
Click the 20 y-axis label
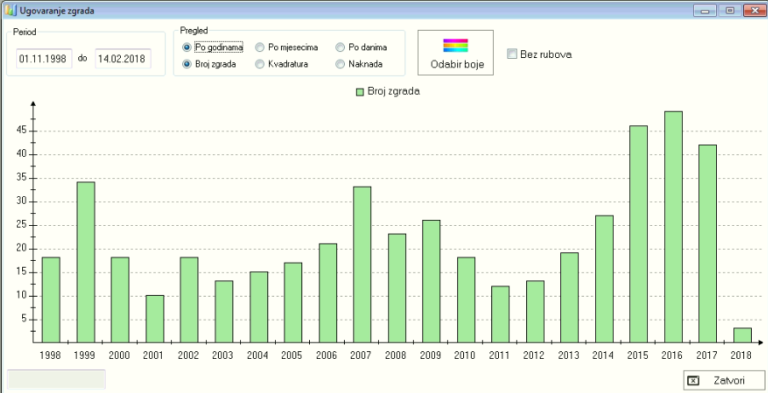[x=21, y=248]
